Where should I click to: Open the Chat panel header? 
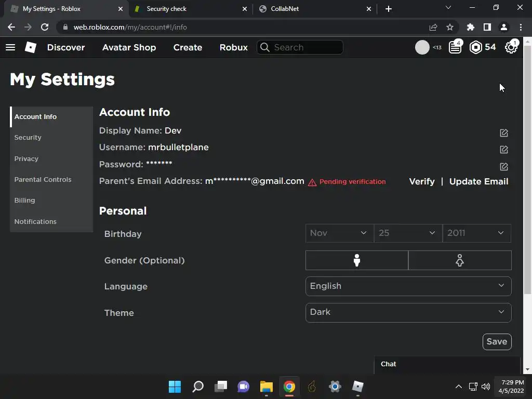[x=447, y=365]
